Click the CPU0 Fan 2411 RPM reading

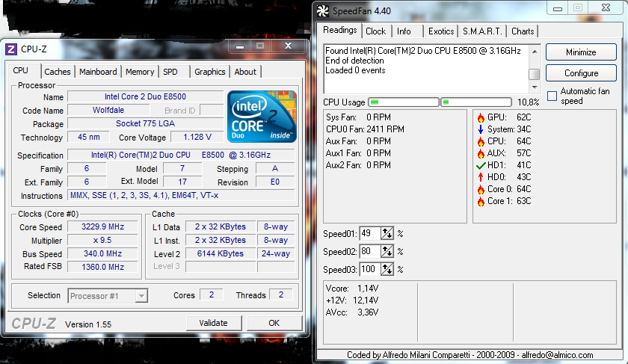coord(365,129)
